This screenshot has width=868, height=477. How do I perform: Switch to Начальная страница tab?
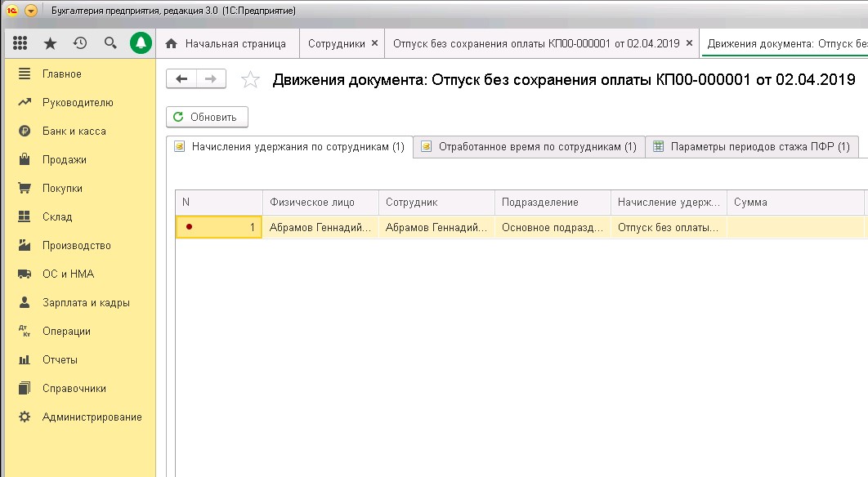pos(227,43)
